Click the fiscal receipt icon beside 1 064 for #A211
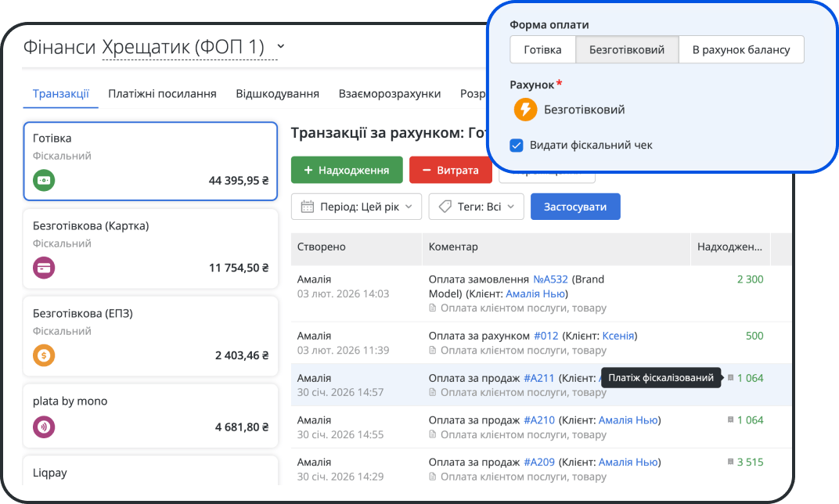 click(730, 378)
